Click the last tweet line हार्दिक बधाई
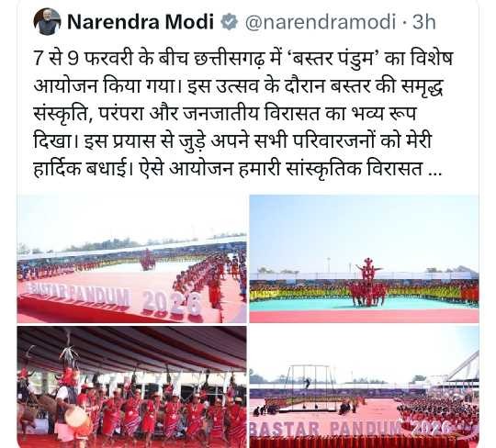 pos(237,169)
